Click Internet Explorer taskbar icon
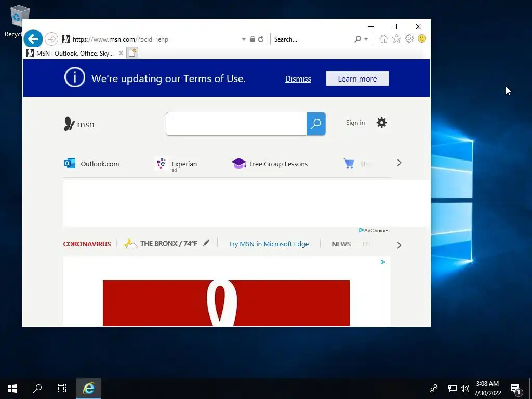 89,389
